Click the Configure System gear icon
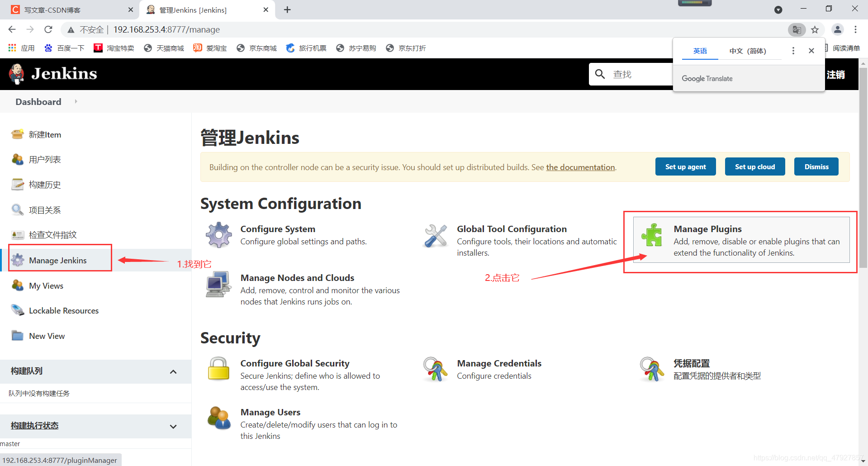 [x=219, y=235]
